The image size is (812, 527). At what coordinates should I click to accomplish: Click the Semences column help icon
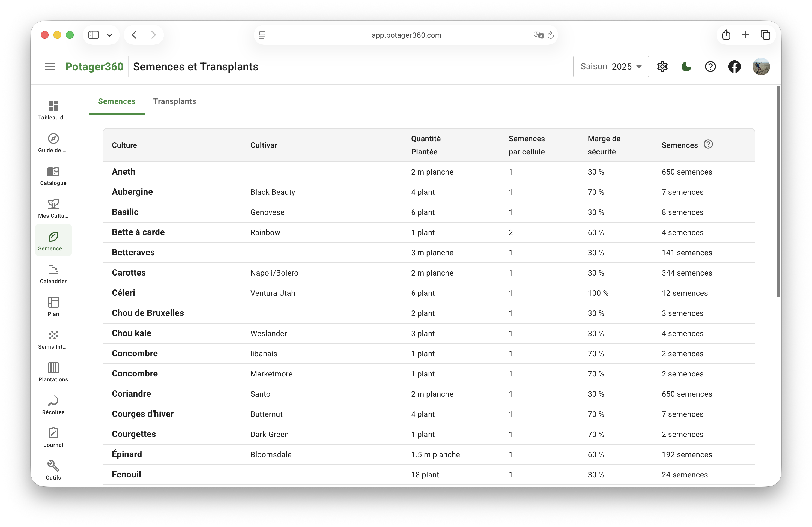708,144
